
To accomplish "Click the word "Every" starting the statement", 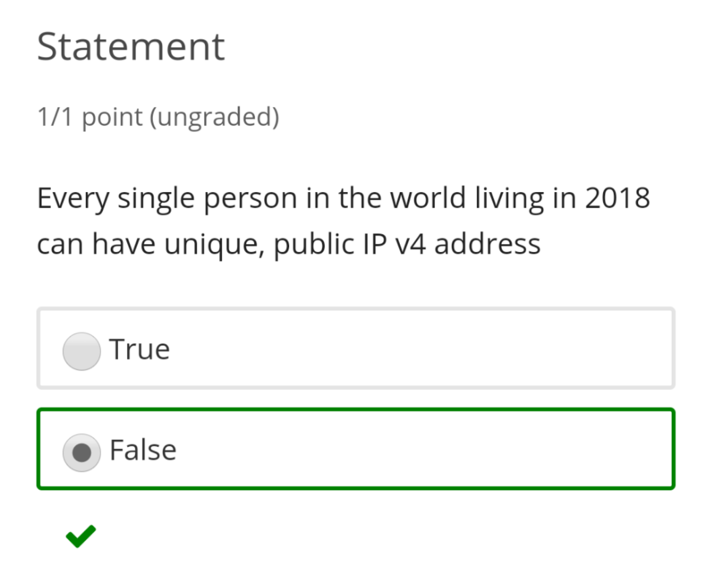I will (x=72, y=198).
